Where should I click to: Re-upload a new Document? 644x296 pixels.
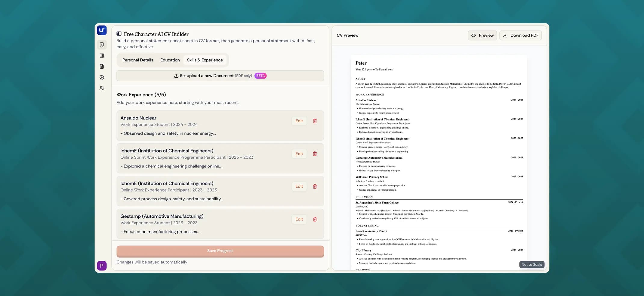pyautogui.click(x=220, y=76)
